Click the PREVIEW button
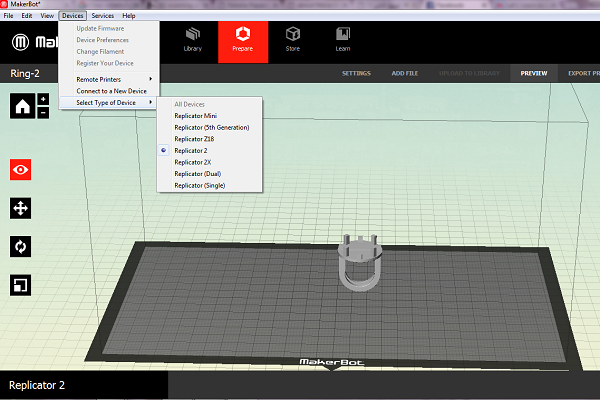The image size is (600, 400). point(534,73)
